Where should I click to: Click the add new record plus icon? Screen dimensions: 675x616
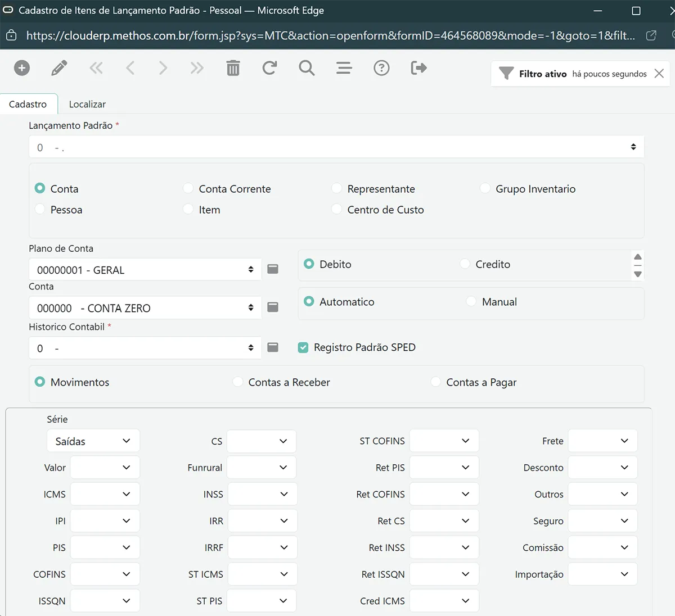22,68
